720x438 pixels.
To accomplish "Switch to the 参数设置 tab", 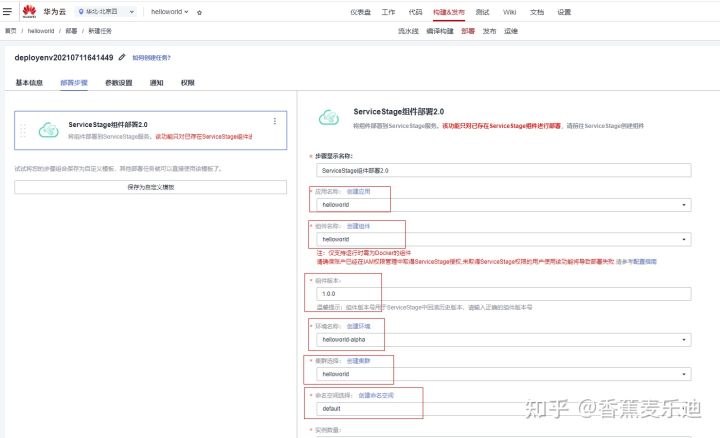I will click(x=118, y=83).
